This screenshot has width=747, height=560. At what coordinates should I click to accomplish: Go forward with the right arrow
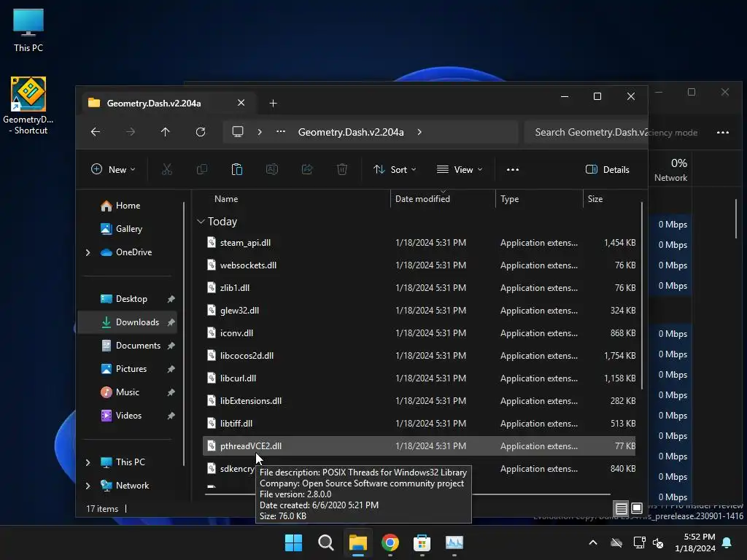(131, 132)
